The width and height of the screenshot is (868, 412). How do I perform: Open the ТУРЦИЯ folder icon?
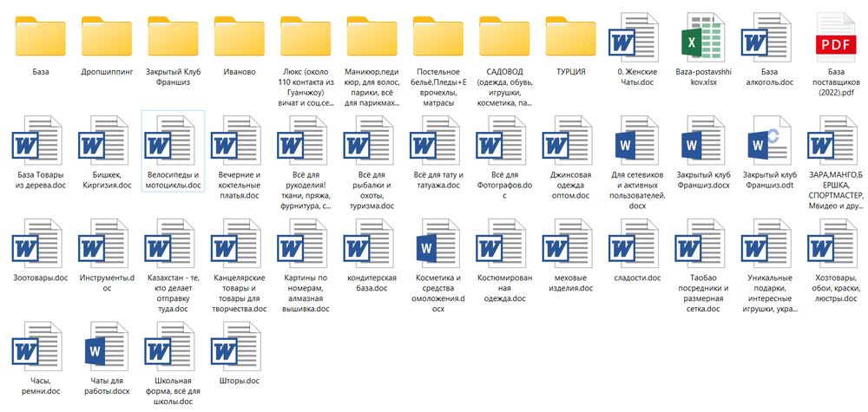pyautogui.click(x=571, y=37)
